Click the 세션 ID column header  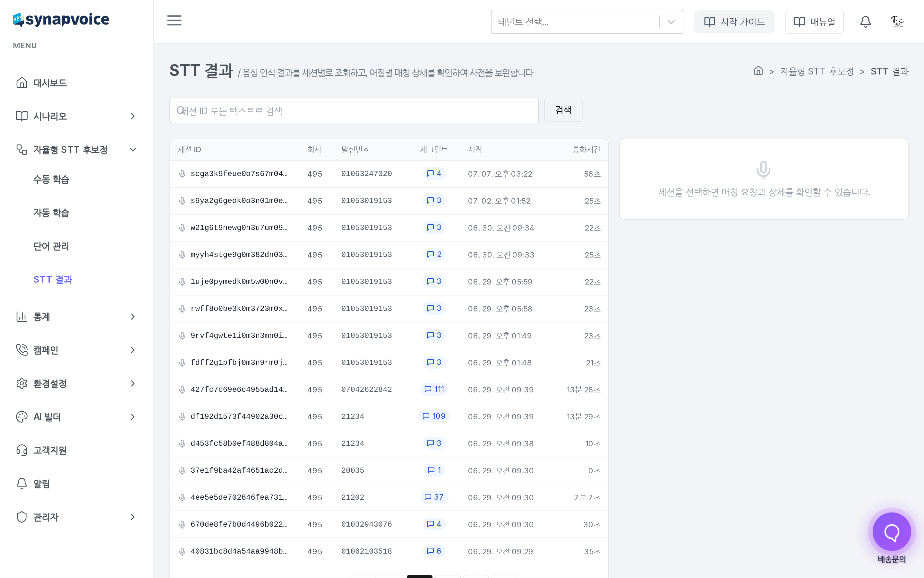(189, 149)
